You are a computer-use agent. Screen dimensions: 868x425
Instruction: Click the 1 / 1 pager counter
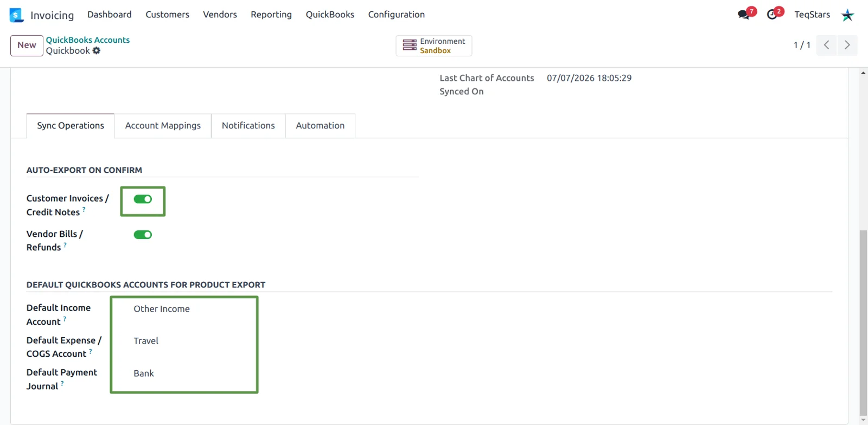point(802,45)
